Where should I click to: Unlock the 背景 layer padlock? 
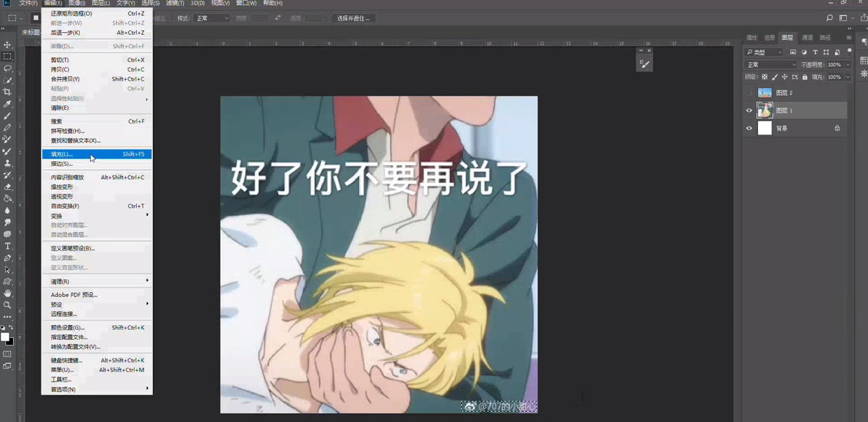[837, 128]
